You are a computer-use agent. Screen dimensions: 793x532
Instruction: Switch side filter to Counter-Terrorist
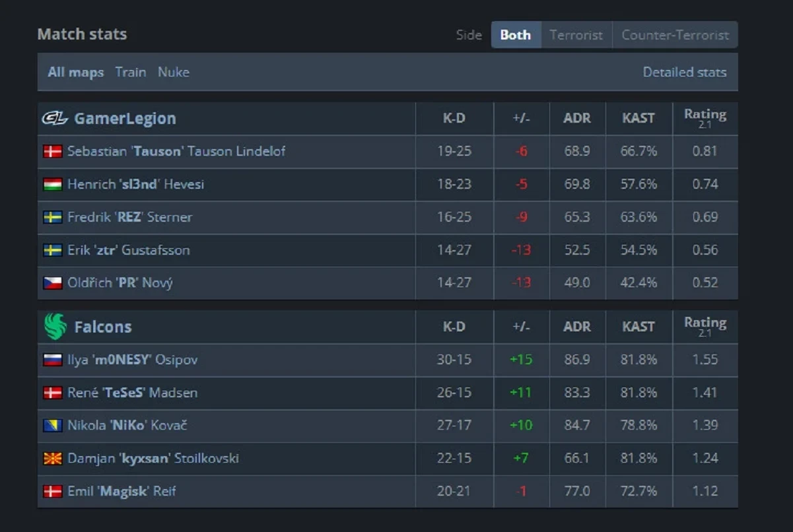(675, 35)
